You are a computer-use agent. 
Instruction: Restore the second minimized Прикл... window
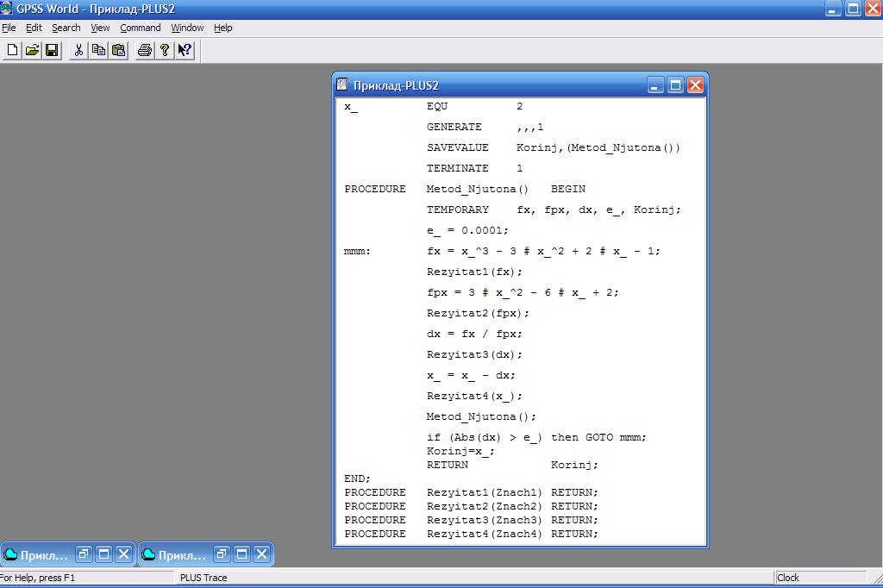click(x=222, y=554)
